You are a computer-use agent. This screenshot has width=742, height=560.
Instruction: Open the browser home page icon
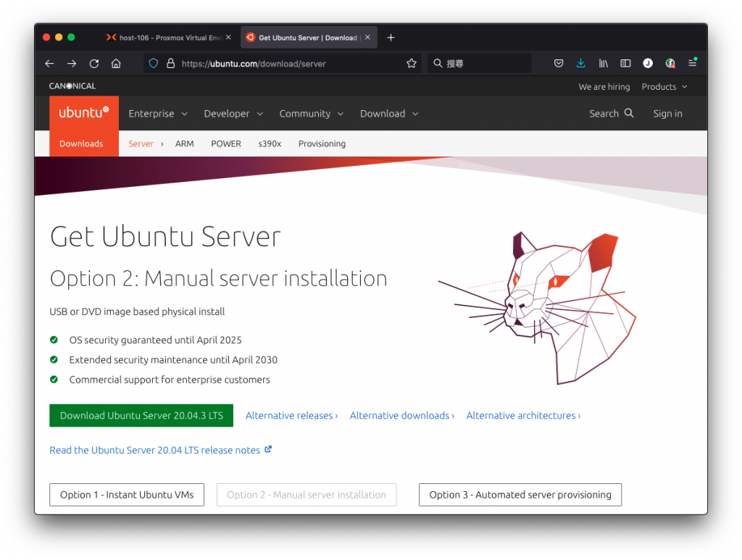pos(116,63)
